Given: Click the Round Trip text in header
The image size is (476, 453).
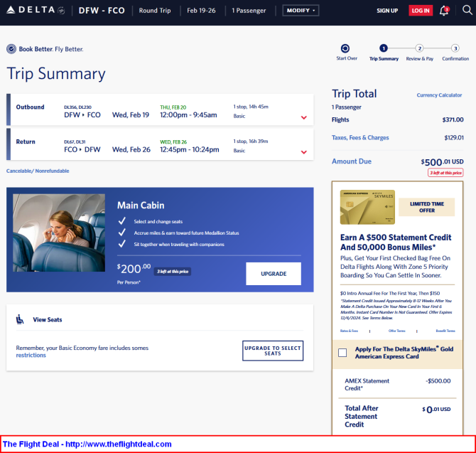Looking at the screenshot, I should point(155,11).
